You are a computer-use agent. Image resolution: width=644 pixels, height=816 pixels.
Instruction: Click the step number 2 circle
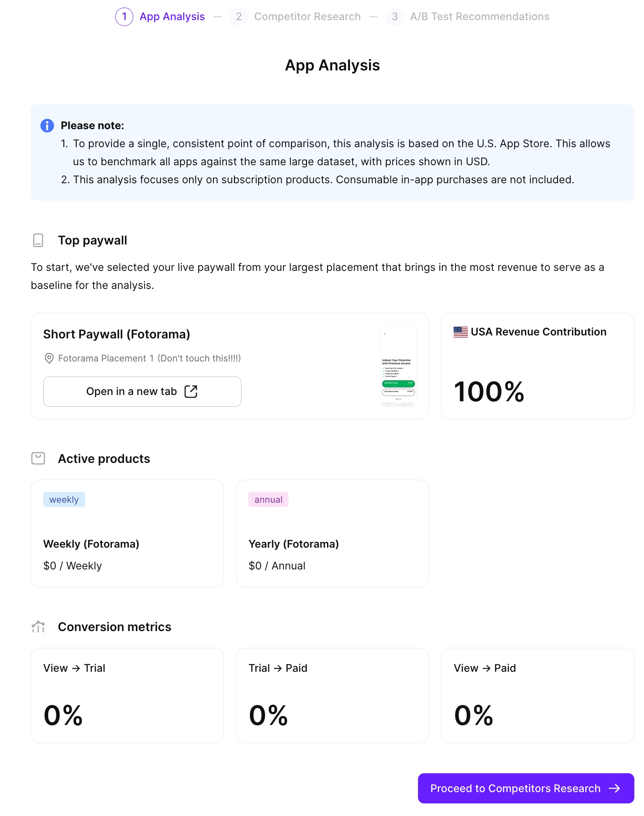pyautogui.click(x=239, y=16)
